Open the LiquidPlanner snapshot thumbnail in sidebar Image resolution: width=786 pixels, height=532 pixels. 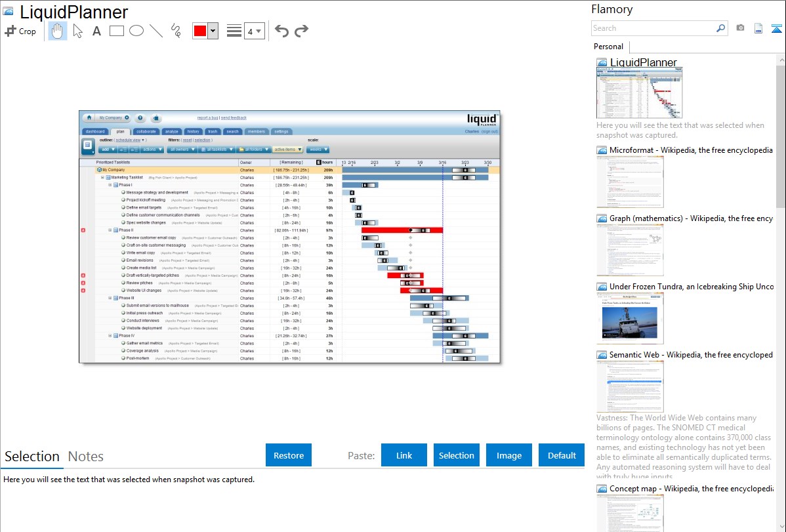pos(639,93)
